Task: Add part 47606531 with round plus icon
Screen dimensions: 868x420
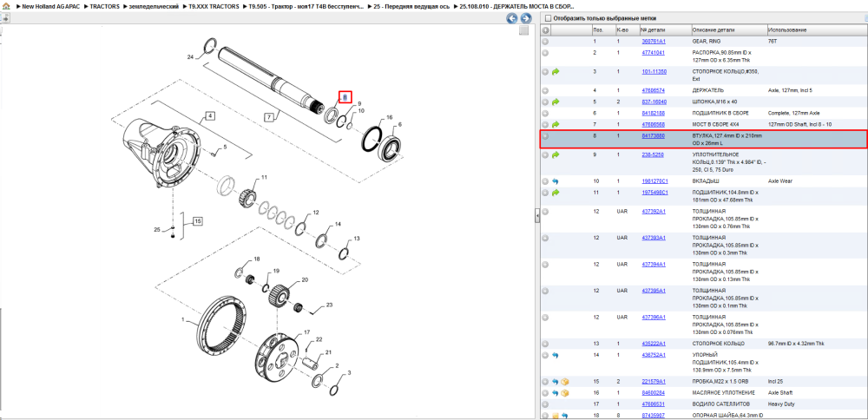Action: click(x=545, y=404)
